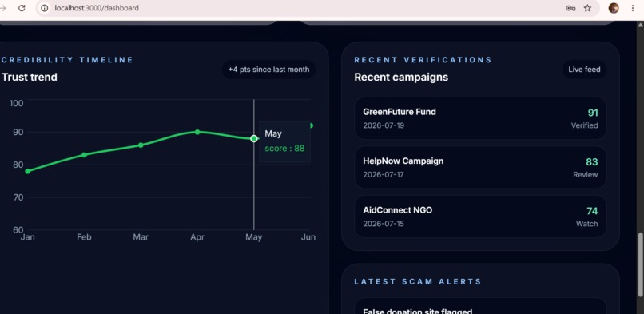Click the 'Recent campaigns' heading
The height and width of the screenshot is (314, 644).
(401, 78)
